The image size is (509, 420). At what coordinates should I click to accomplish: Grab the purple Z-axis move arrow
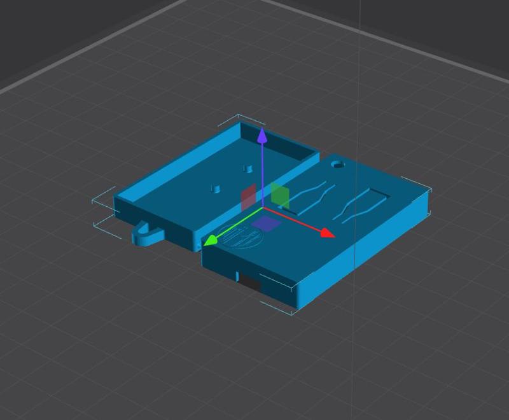coord(262,136)
